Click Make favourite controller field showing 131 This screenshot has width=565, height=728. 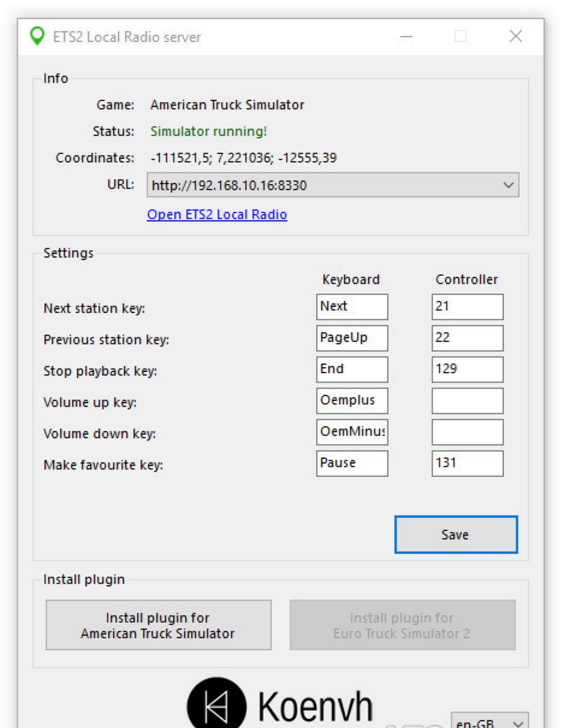click(467, 463)
